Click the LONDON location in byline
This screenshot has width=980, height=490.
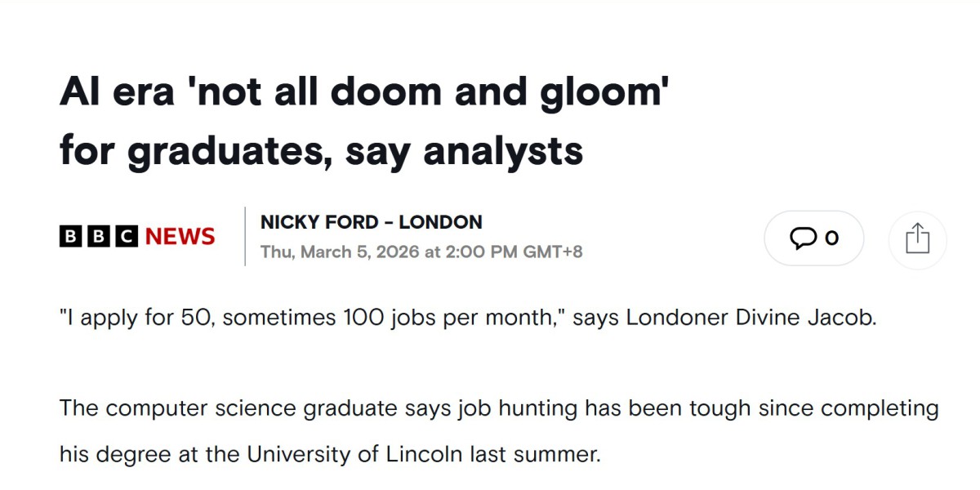pos(440,222)
